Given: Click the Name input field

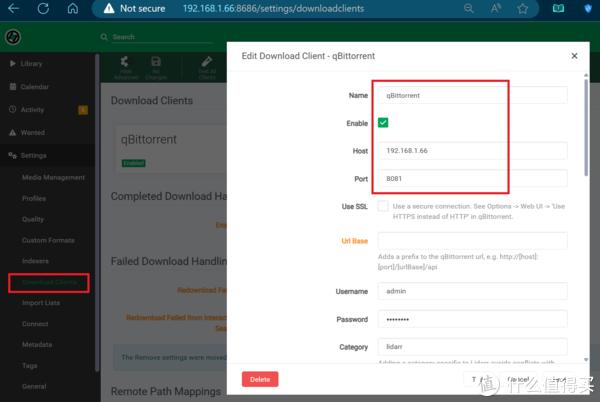Looking at the screenshot, I should [472, 95].
